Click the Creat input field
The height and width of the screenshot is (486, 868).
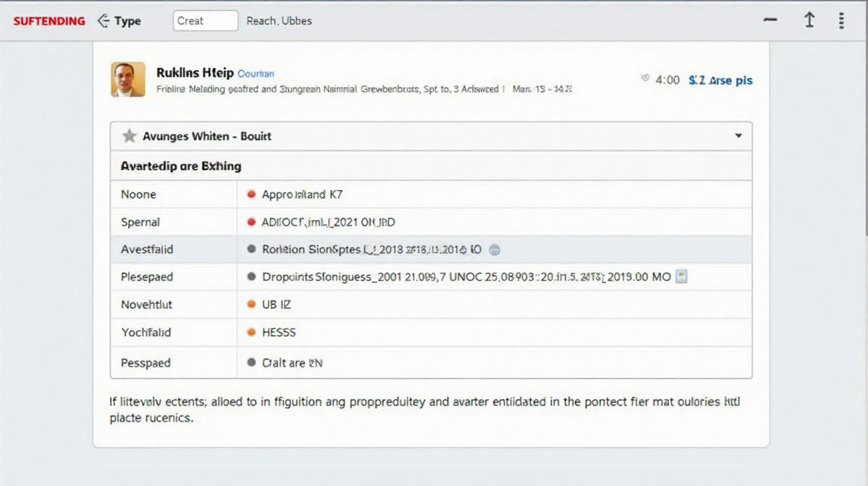205,21
